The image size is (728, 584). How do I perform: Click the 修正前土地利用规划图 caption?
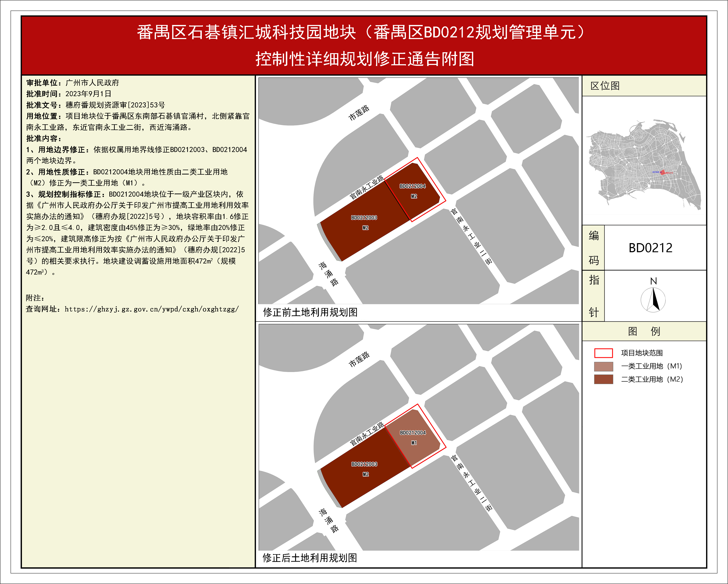[310, 312]
